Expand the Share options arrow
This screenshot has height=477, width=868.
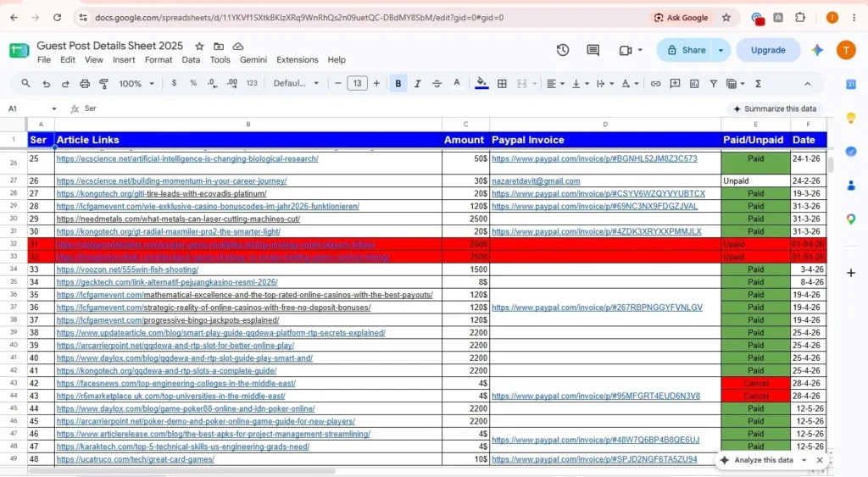click(721, 50)
